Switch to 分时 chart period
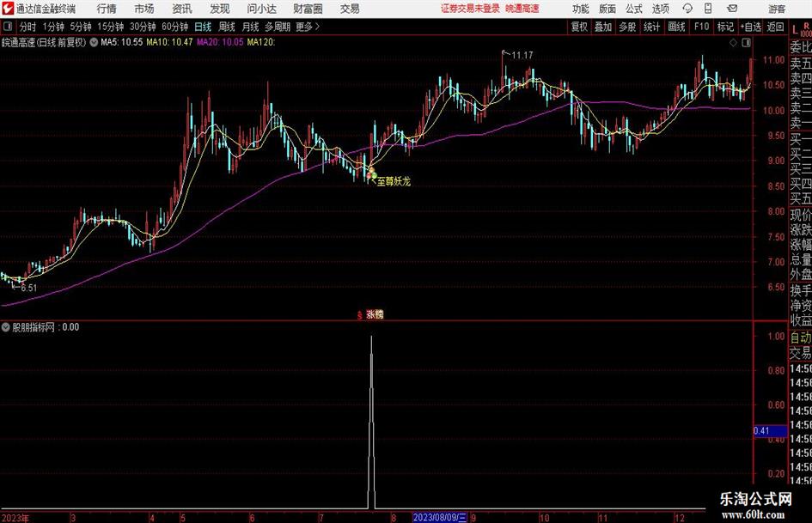The width and height of the screenshot is (812, 523). [27, 27]
